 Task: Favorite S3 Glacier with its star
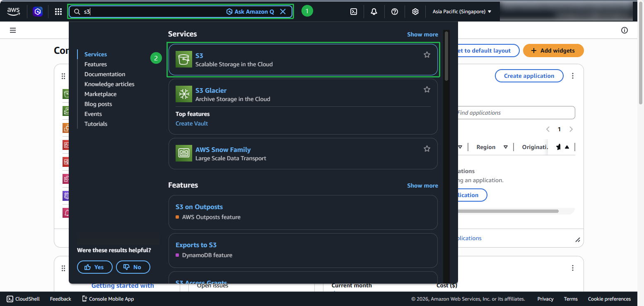click(427, 89)
